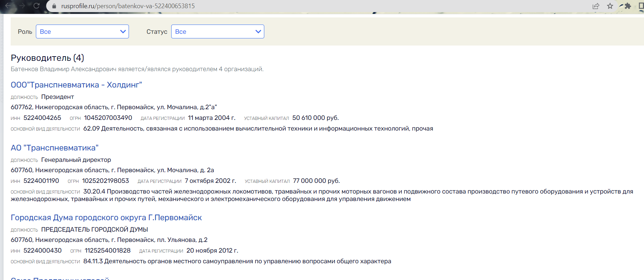Click OGRN value 1125254001828
Viewport: 644px width, 280px height.
pyautogui.click(x=108, y=250)
